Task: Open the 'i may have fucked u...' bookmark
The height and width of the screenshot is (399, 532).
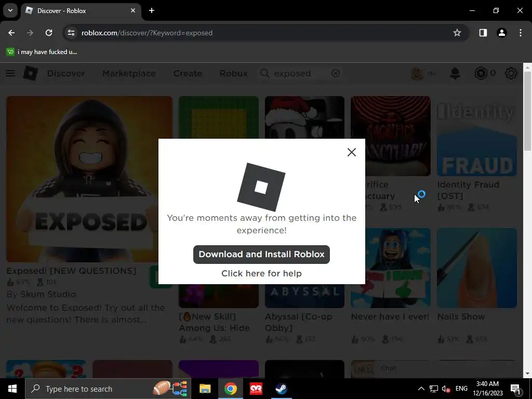Action: click(42, 52)
